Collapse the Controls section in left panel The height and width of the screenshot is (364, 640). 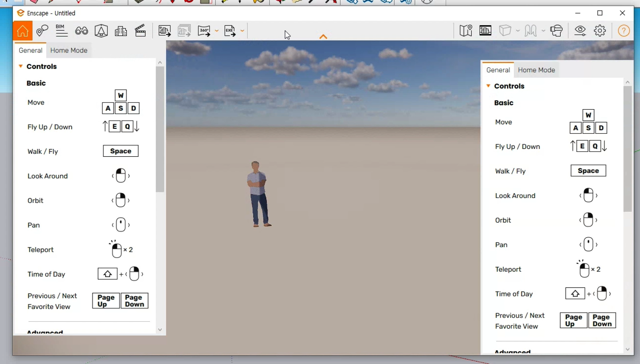tap(21, 66)
